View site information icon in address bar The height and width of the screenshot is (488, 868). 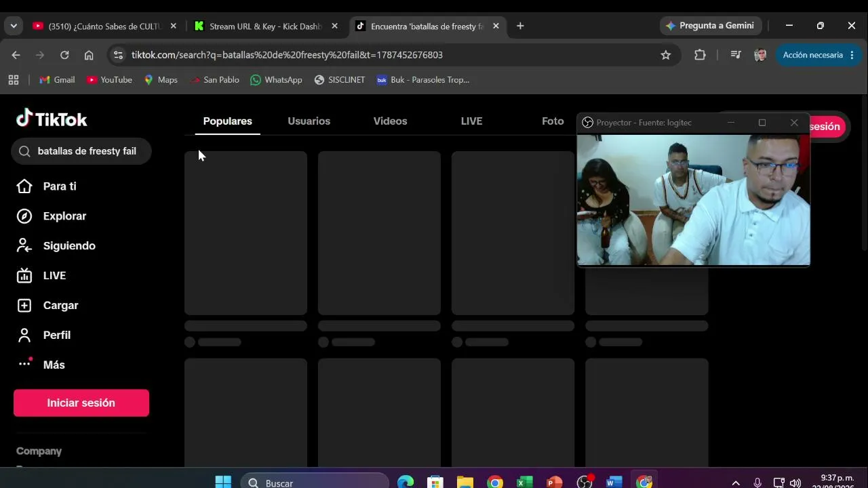click(x=118, y=55)
